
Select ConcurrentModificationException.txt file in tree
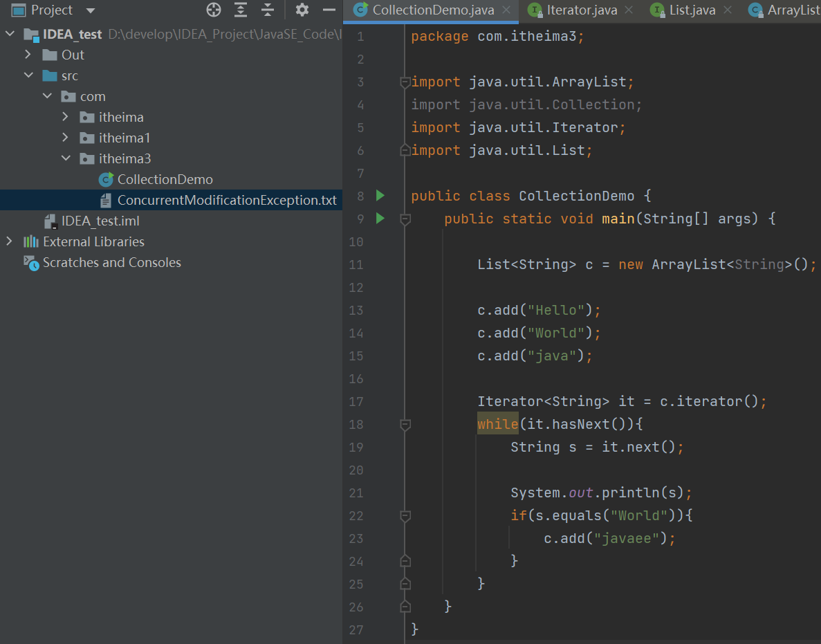226,201
